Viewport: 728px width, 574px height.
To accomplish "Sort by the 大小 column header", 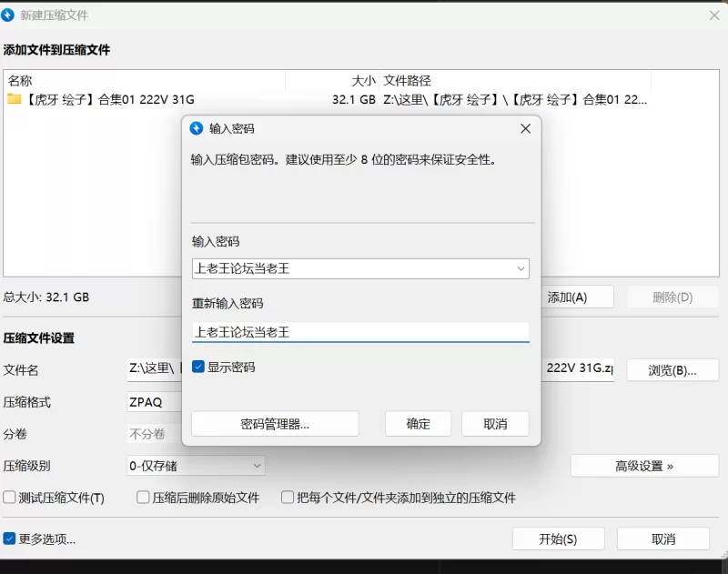I will tap(332, 81).
